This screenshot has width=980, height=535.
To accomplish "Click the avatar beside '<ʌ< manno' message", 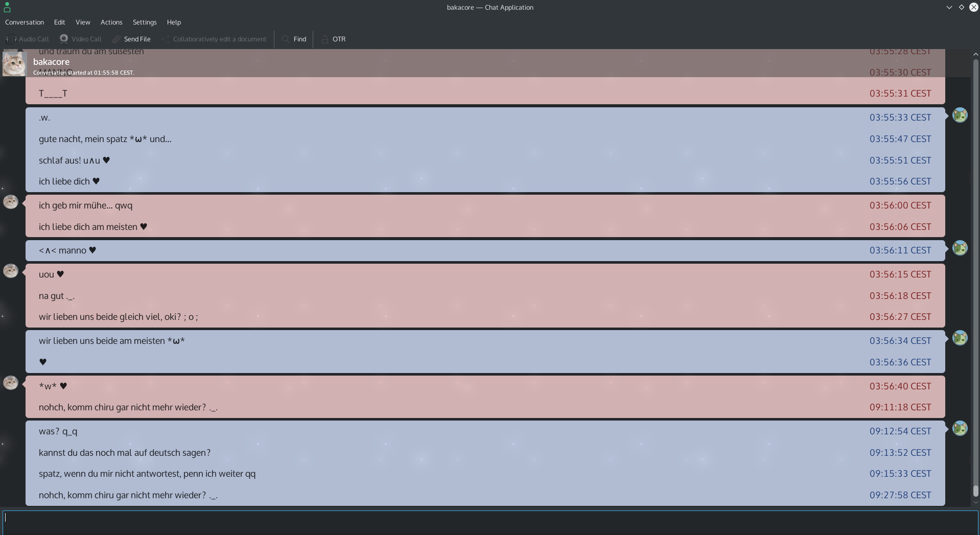I will click(x=960, y=248).
